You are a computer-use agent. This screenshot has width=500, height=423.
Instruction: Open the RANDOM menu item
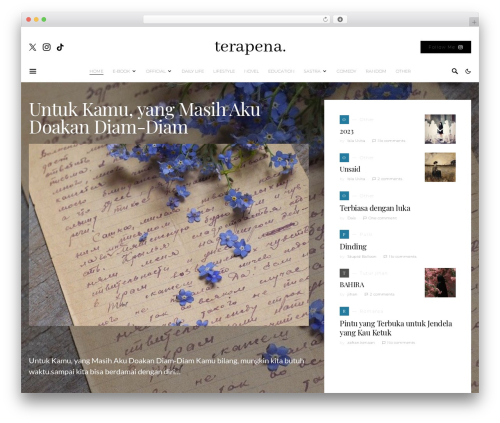[376, 71]
